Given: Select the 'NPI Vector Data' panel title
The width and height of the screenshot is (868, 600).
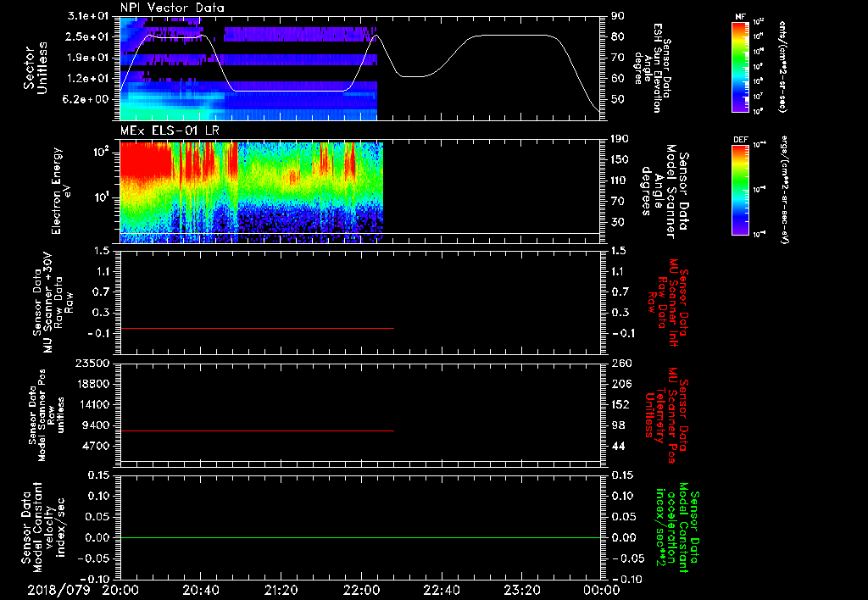Looking at the screenshot, I should pos(172,8).
